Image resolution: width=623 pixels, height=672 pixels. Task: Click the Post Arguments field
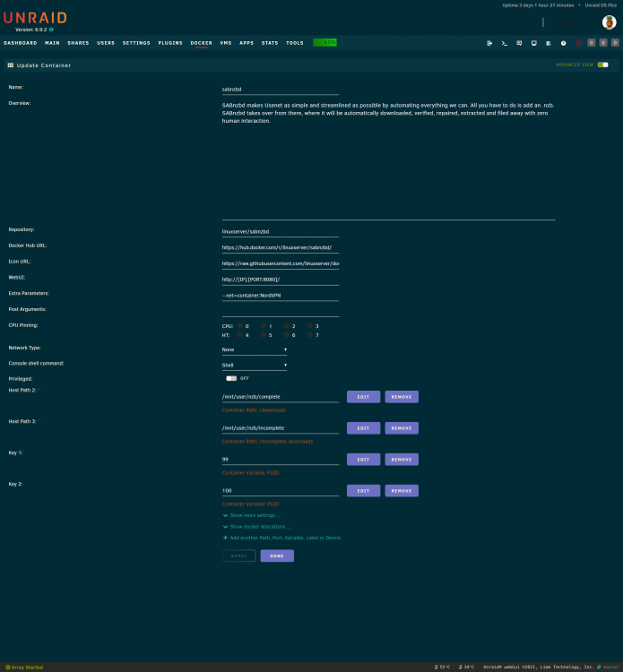point(281,311)
